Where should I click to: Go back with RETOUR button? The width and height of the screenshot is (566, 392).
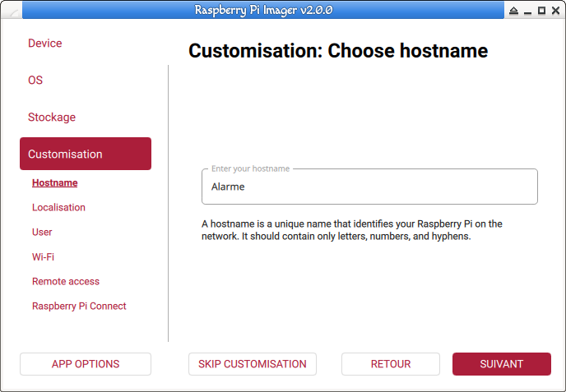pos(391,364)
